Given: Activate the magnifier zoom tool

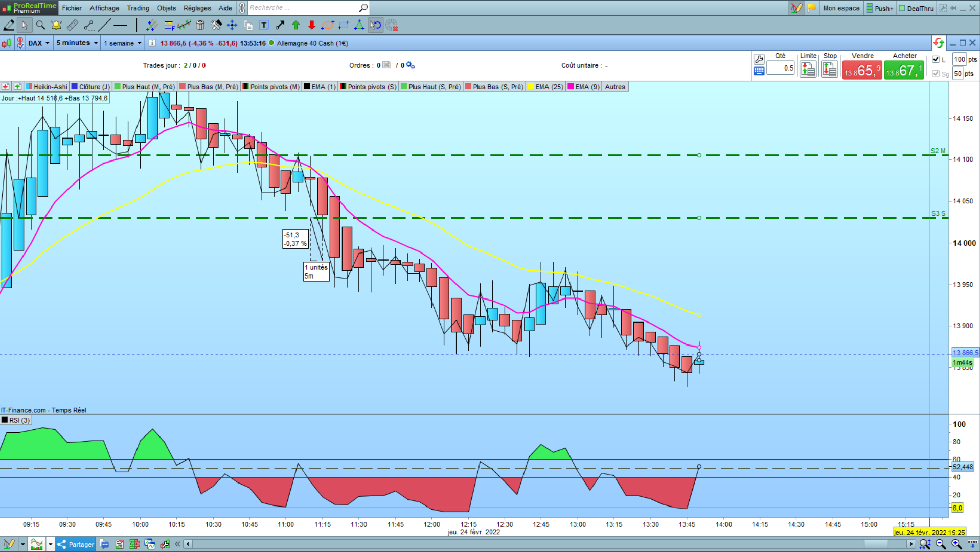Looking at the screenshot, I should click(40, 25).
